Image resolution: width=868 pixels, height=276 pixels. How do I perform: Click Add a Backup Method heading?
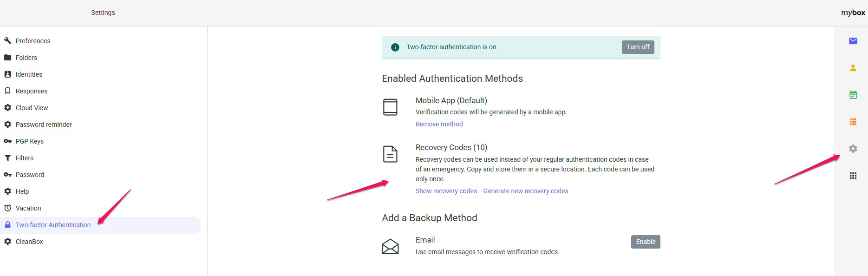(x=430, y=218)
